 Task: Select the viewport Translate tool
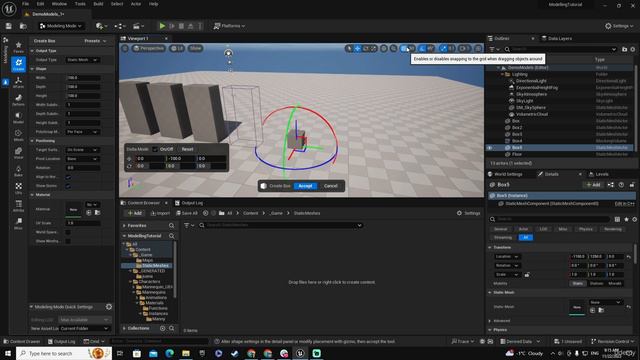pos(357,48)
